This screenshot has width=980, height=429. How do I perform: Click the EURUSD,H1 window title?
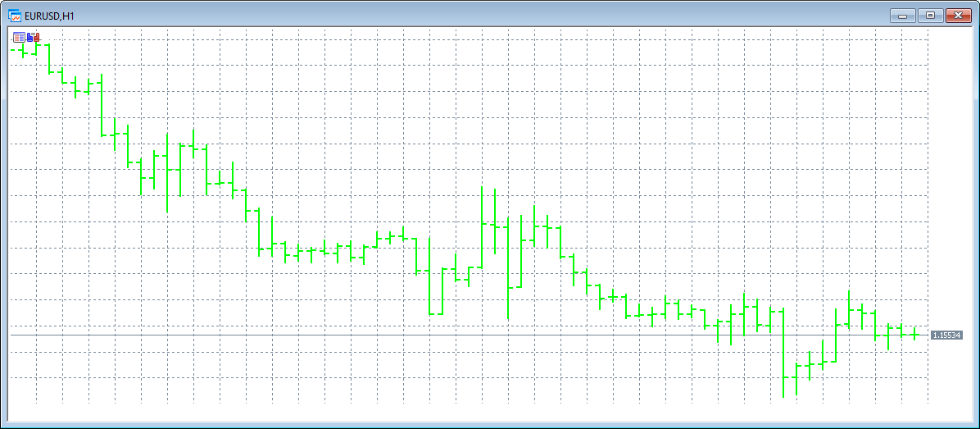48,16
